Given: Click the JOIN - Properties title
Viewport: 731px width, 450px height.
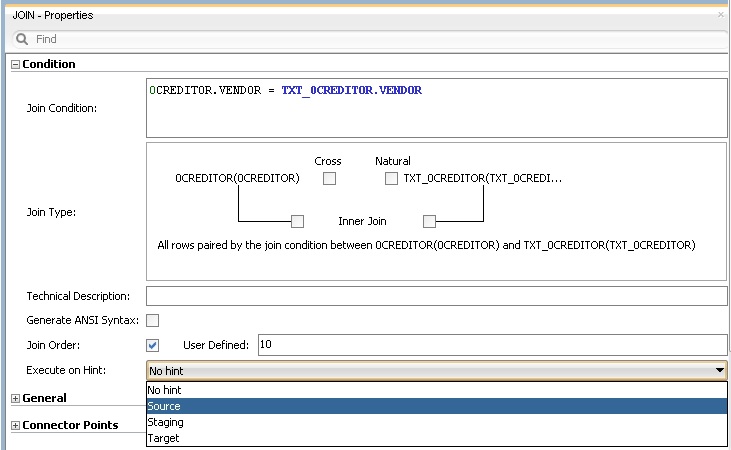Looking at the screenshot, I should tap(53, 15).
